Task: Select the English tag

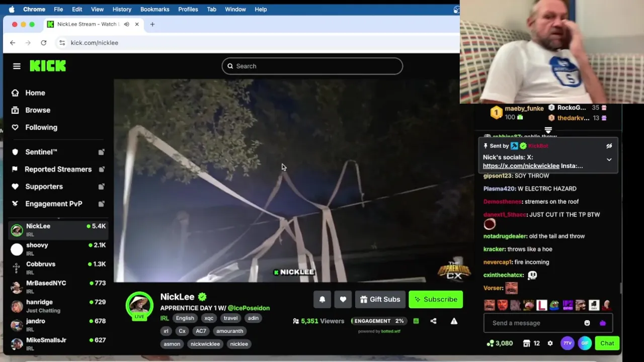Action: click(x=185, y=318)
